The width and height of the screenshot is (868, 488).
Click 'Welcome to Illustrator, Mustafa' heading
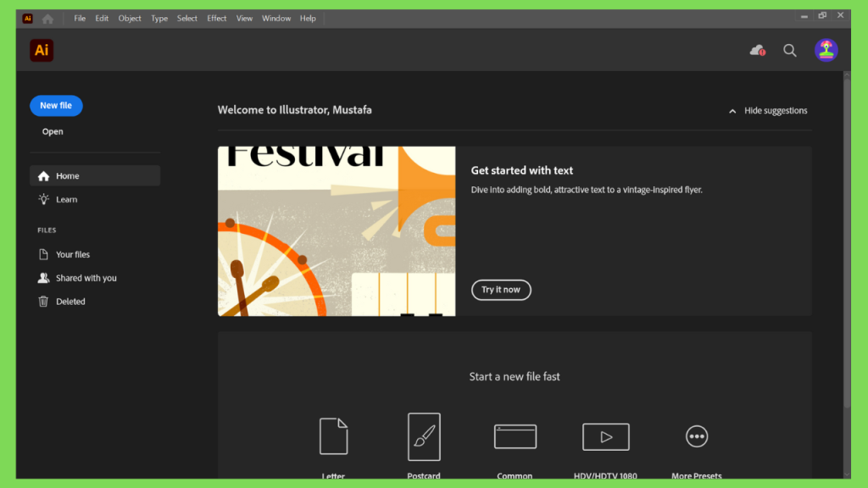coord(294,110)
